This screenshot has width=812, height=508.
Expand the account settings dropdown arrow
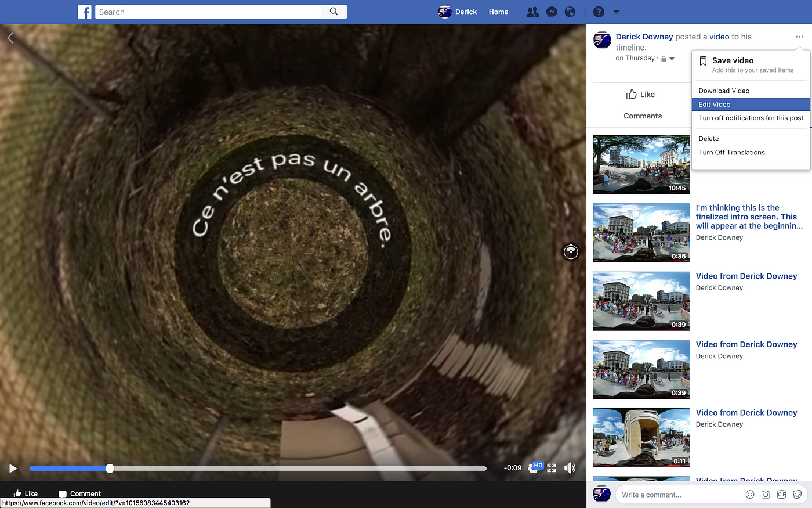617,12
